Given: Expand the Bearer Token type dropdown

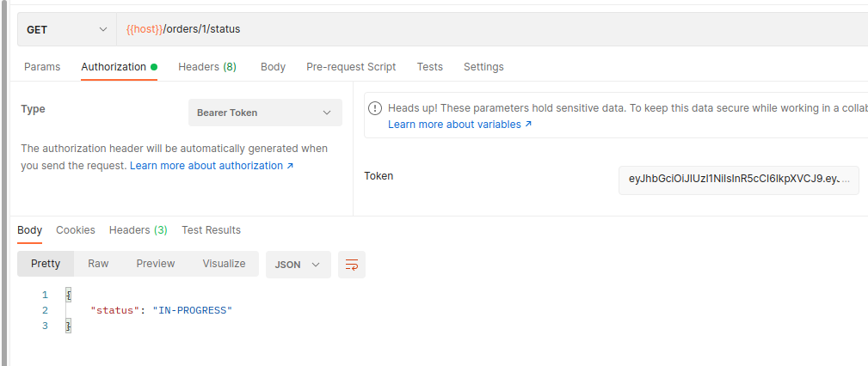Looking at the screenshot, I should point(265,113).
